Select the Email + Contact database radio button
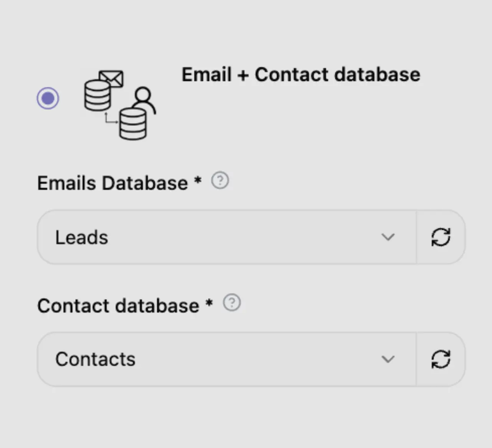492x448 pixels. pos(48,99)
